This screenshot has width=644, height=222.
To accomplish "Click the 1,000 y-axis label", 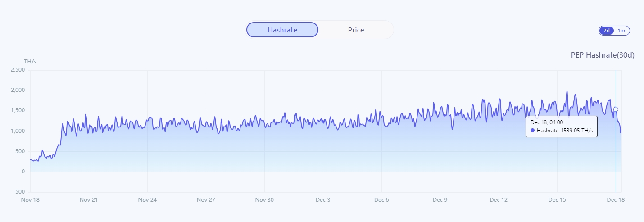I will (x=18, y=131).
